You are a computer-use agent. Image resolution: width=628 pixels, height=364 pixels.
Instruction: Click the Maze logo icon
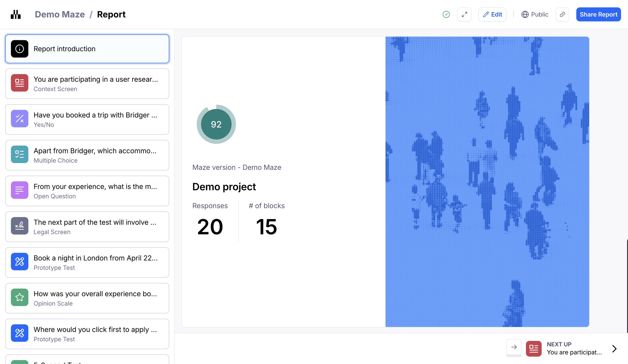coord(16,14)
